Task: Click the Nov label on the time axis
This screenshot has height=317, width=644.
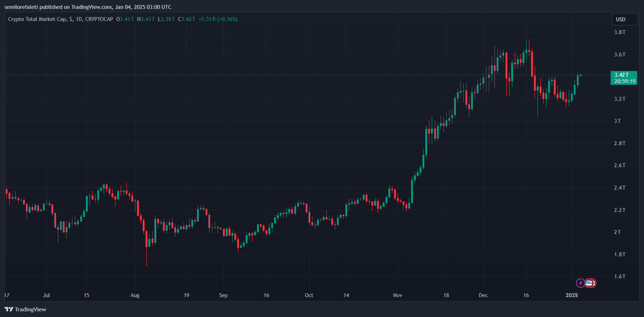Action: coord(398,295)
